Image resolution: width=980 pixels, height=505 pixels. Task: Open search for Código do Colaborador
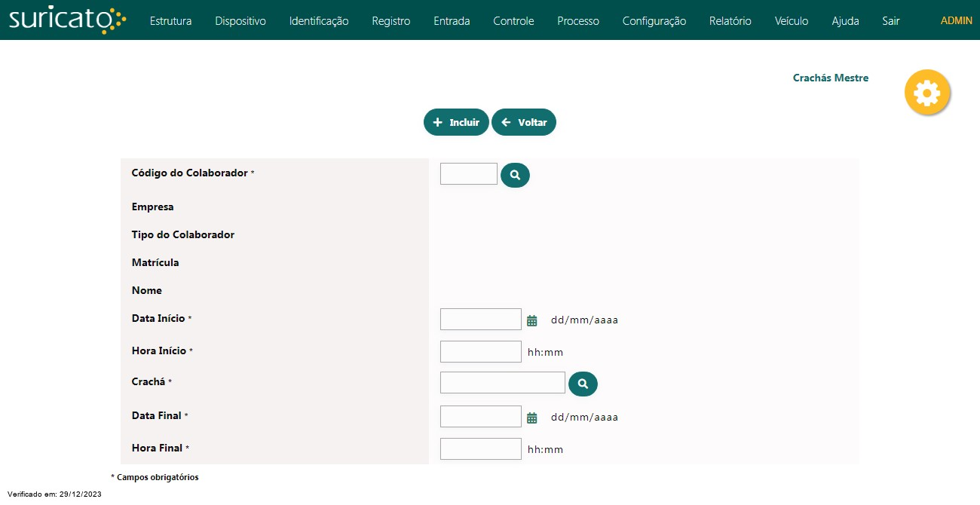(515, 175)
